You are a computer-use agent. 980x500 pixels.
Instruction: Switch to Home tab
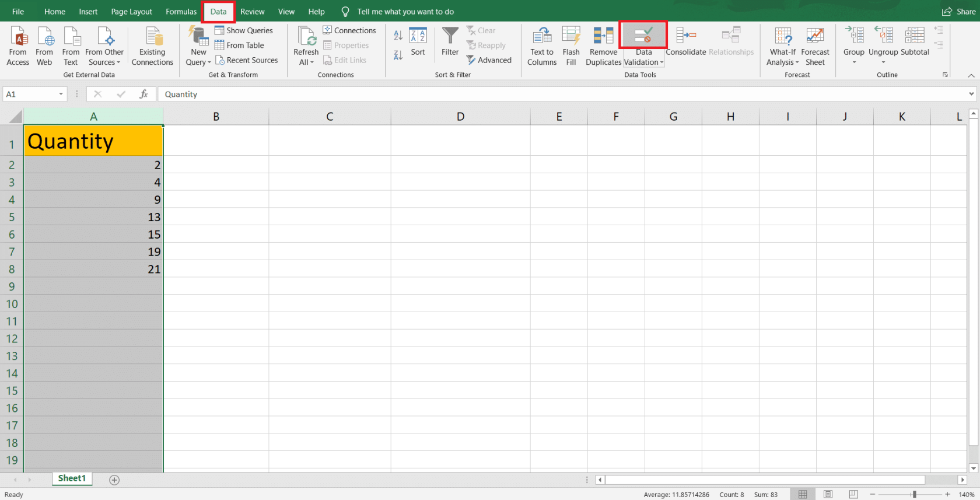(x=55, y=12)
